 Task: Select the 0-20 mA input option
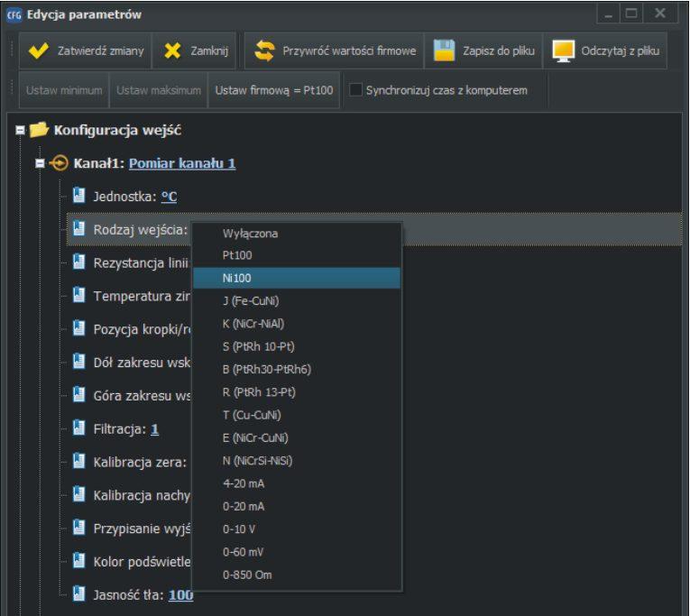297,507
